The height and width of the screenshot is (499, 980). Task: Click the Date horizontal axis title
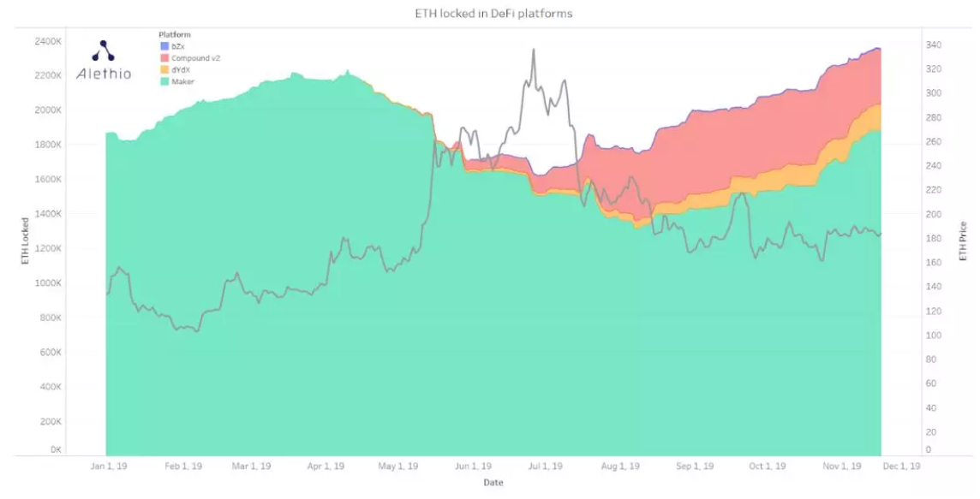coord(493,482)
